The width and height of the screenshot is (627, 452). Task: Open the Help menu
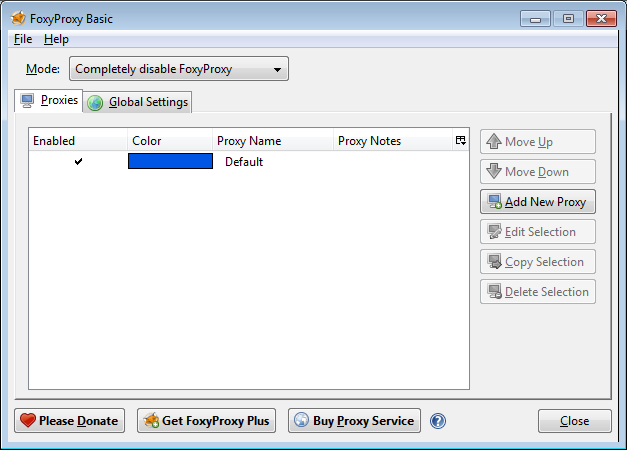[56, 39]
